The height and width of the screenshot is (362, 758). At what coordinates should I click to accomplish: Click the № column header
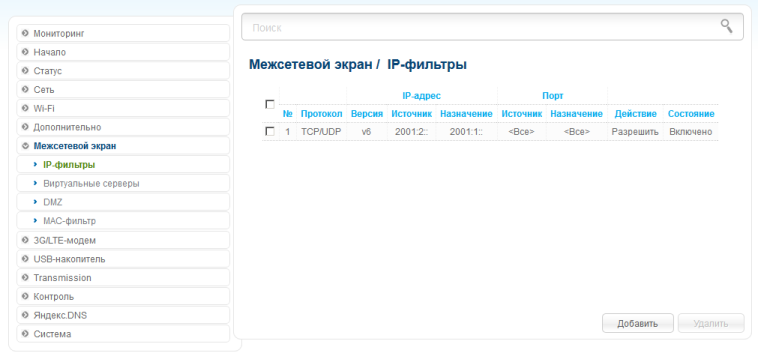click(x=288, y=114)
